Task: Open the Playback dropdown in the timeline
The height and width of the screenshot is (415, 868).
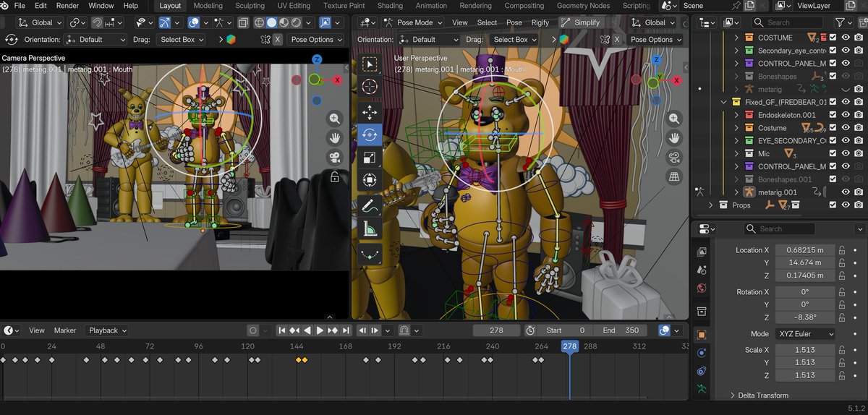Action: pos(108,330)
